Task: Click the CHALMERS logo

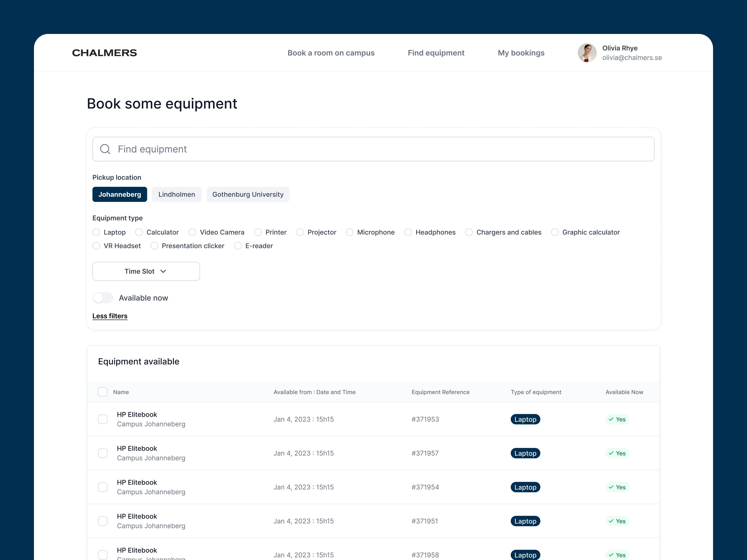Action: point(104,53)
